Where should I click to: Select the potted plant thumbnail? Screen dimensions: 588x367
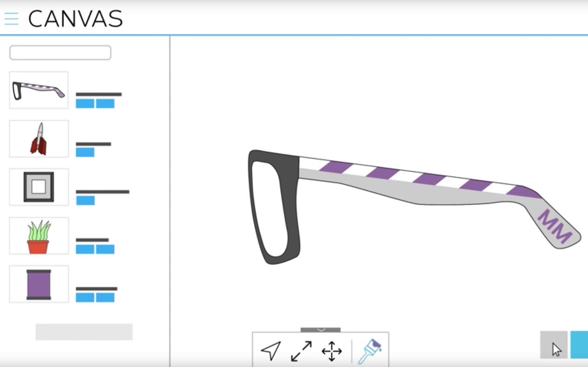39,236
